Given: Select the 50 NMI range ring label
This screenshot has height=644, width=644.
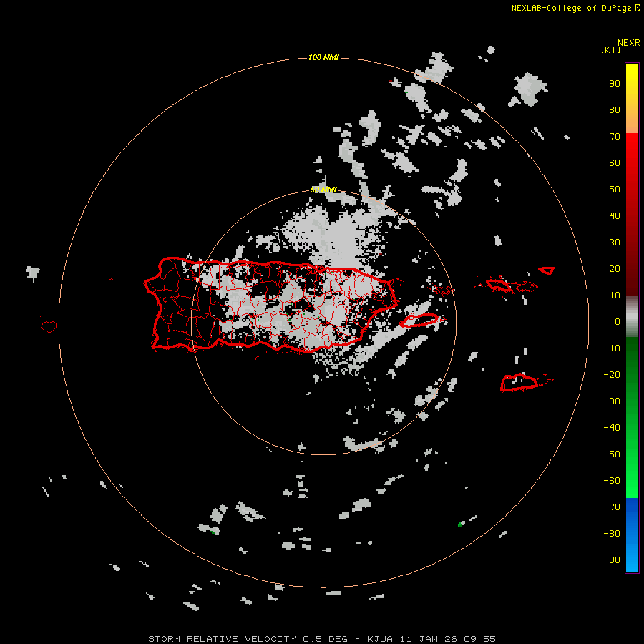Looking at the screenshot, I should 323,190.
